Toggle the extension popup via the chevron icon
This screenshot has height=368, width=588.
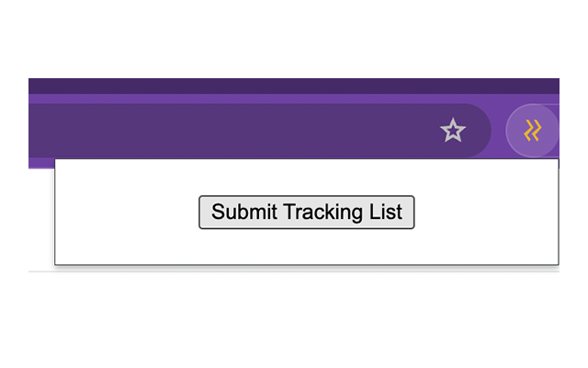532,131
